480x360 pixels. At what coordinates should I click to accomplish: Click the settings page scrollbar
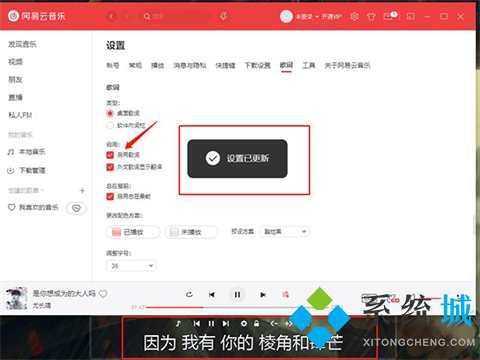474,225
